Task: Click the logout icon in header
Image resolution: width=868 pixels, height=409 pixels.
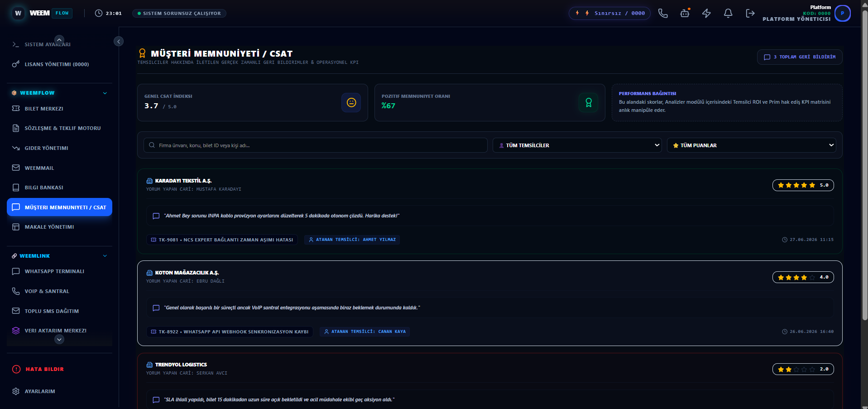Action: [x=750, y=13]
